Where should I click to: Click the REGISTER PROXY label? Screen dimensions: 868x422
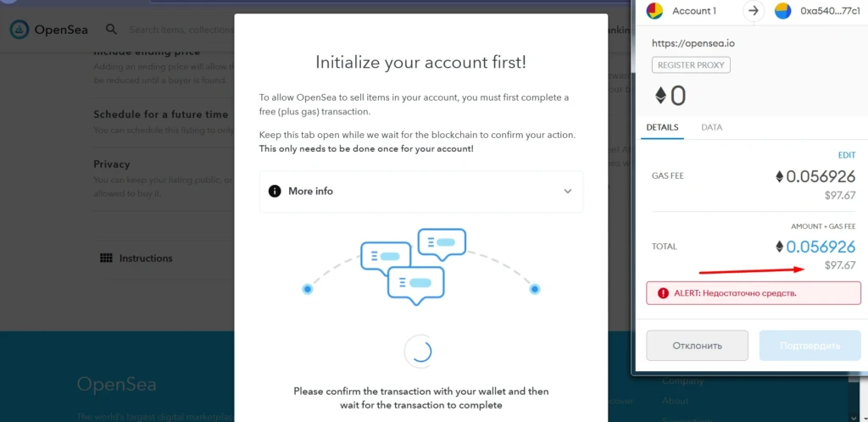click(x=691, y=64)
